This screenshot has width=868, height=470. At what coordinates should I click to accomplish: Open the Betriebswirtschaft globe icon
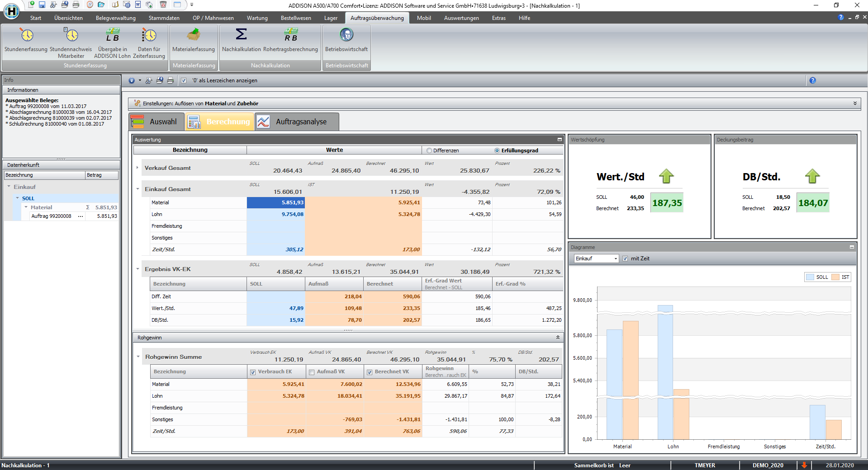click(346, 36)
